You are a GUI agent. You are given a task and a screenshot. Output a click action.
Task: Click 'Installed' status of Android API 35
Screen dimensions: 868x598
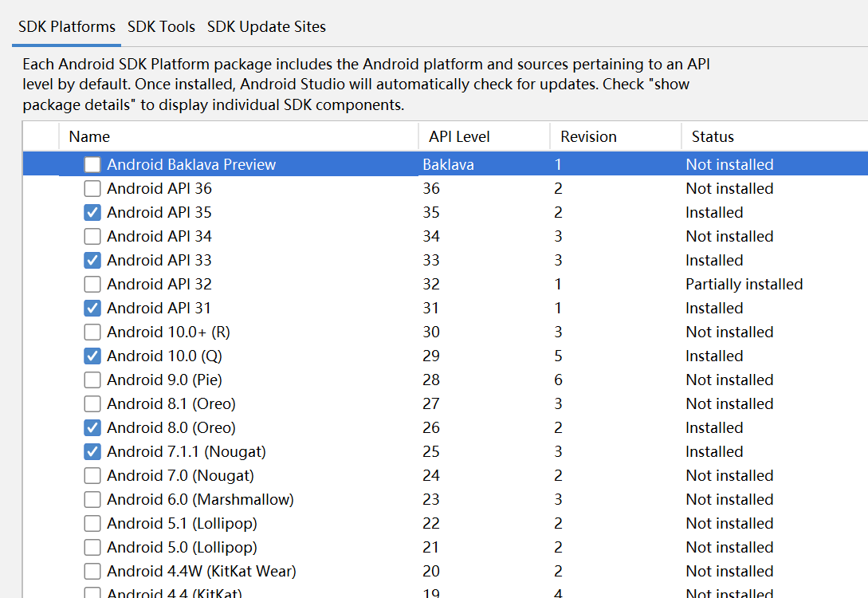tap(714, 212)
